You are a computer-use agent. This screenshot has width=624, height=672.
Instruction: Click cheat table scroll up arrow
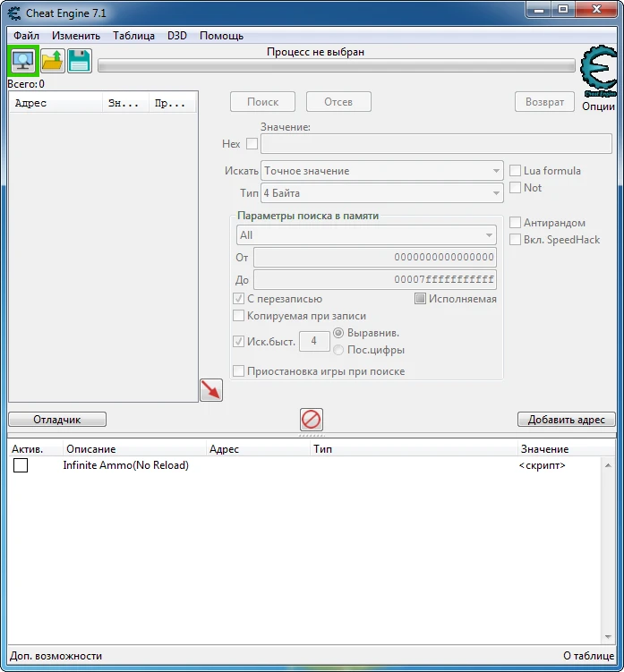pyautogui.click(x=608, y=465)
